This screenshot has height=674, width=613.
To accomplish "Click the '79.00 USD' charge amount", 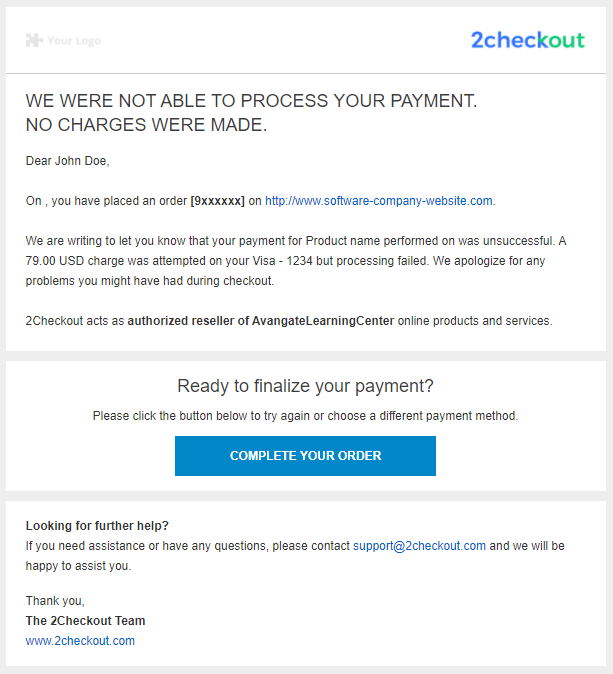I will (x=55, y=261).
